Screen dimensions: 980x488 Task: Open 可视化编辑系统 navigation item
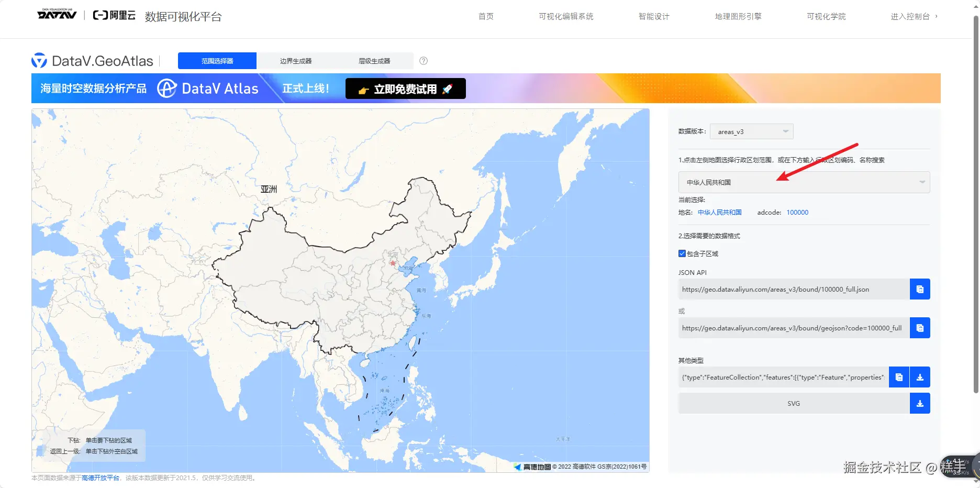pyautogui.click(x=566, y=16)
